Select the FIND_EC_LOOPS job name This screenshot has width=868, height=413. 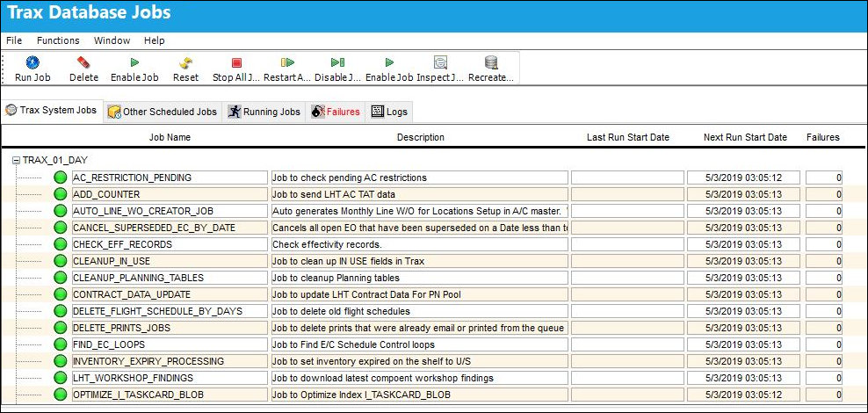(170, 344)
